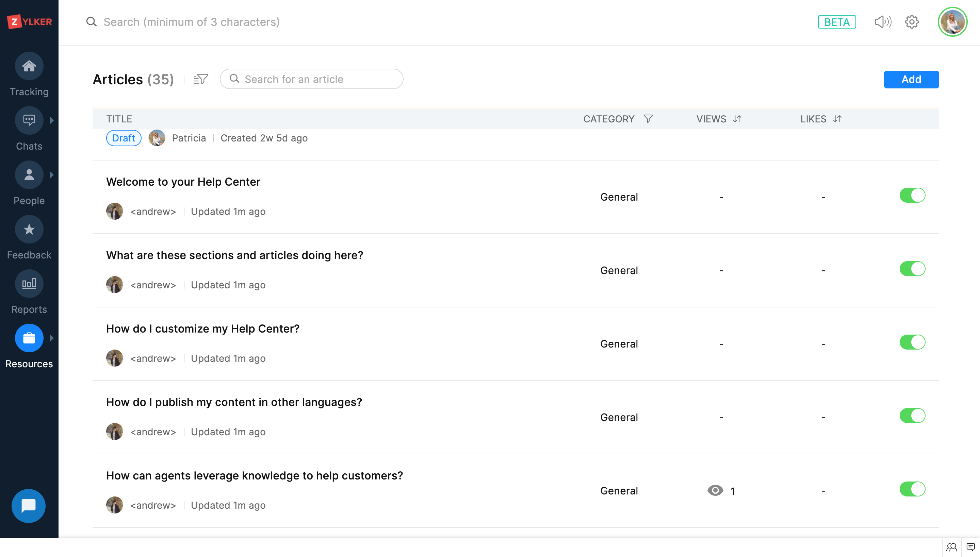The width and height of the screenshot is (980, 557).
Task: Click the article list filter icon
Action: click(x=201, y=79)
